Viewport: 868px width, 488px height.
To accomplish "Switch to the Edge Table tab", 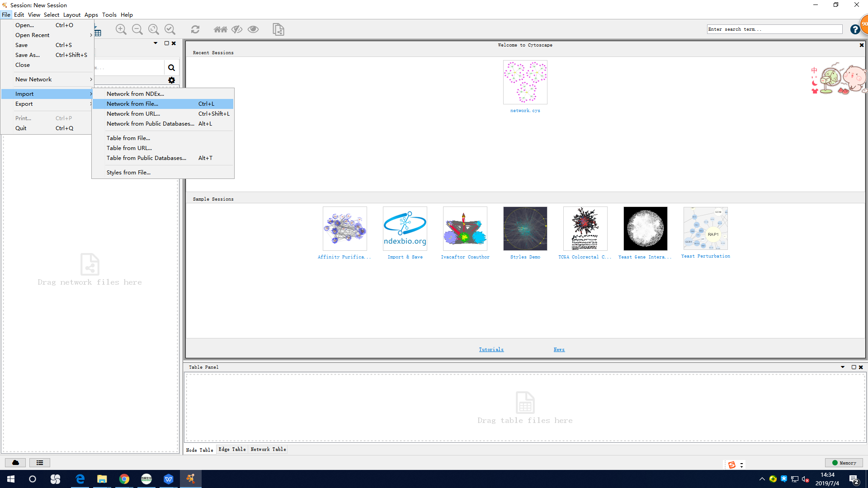I will [232, 449].
